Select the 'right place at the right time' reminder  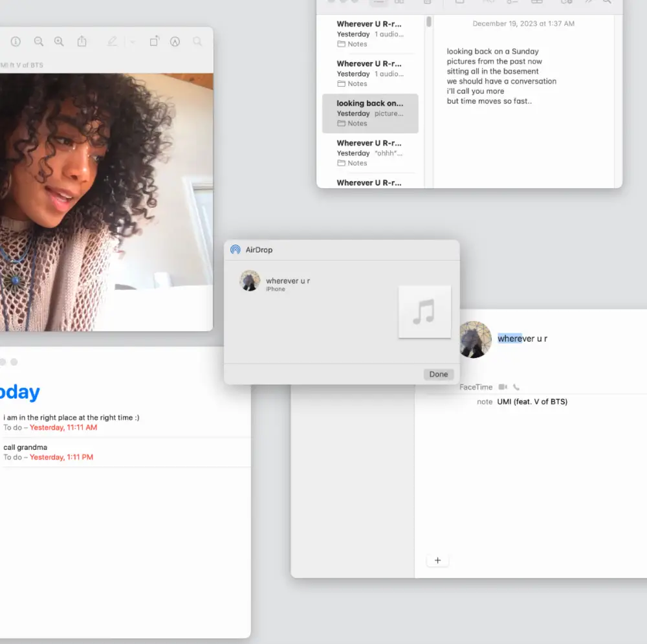tap(71, 417)
